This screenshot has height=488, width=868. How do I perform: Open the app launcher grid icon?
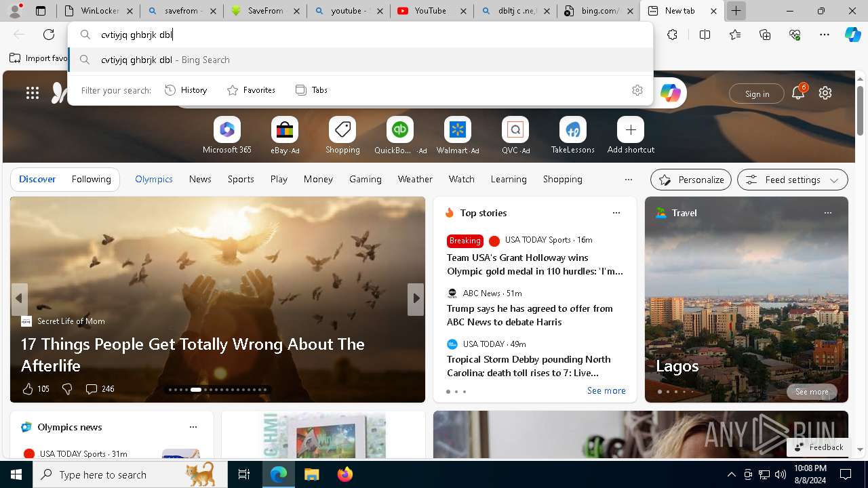[x=33, y=94]
